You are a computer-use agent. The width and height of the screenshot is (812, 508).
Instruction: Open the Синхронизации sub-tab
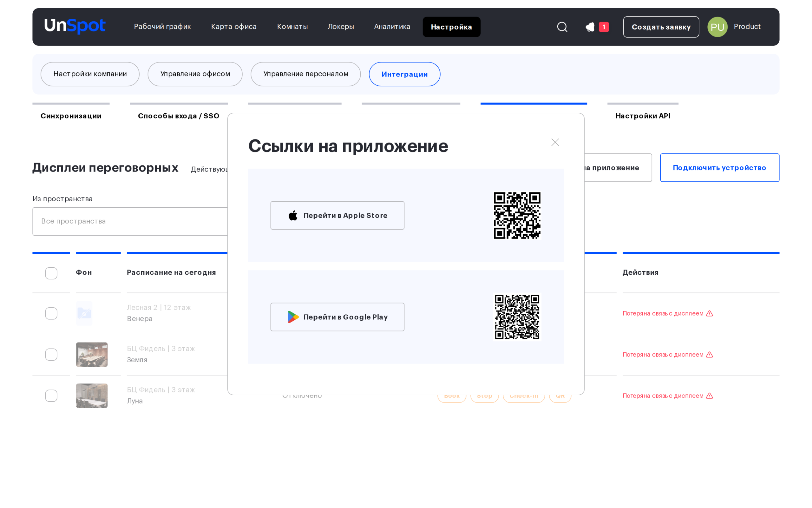pyautogui.click(x=71, y=116)
